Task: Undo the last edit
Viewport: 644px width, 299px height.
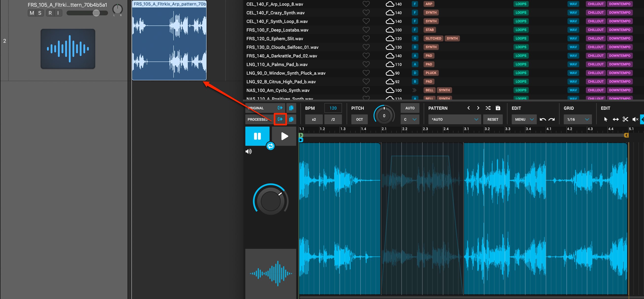Action: coord(543,119)
